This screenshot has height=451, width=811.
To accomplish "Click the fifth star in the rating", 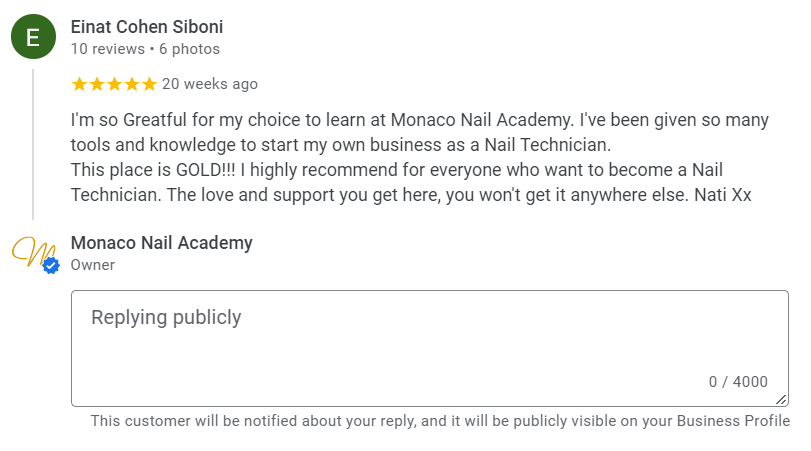I will 149,84.
